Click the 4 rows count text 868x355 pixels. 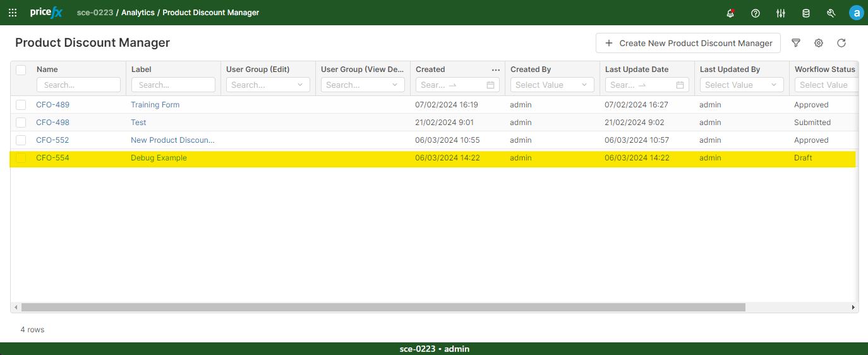pyautogui.click(x=32, y=330)
